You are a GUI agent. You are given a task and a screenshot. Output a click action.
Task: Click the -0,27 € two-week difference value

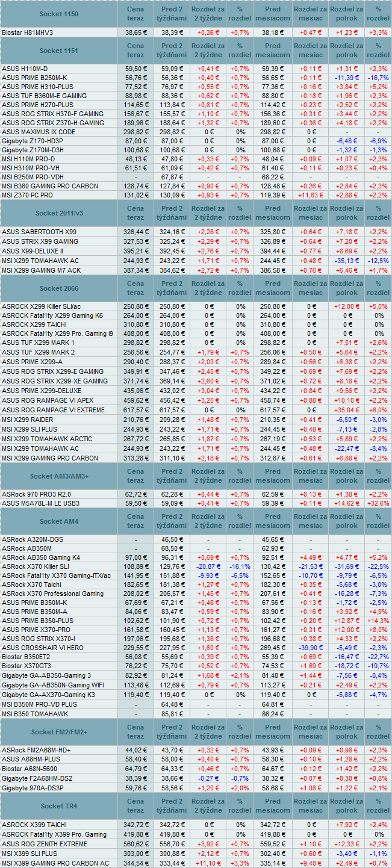point(208,778)
